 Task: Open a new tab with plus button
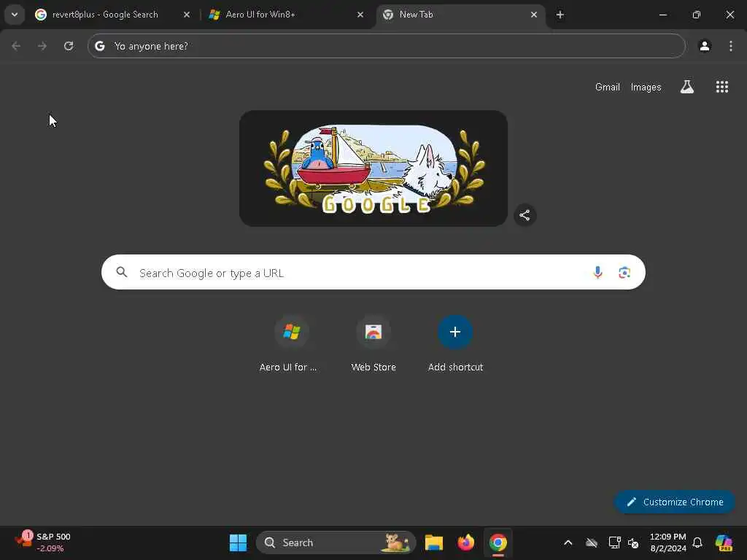[560, 15]
